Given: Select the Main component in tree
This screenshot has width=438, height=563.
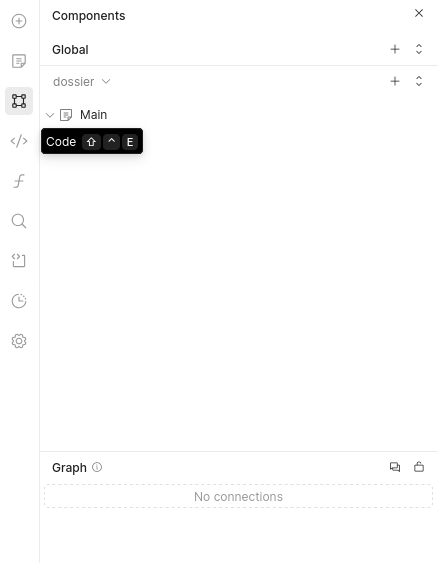Looking at the screenshot, I should point(93,115).
